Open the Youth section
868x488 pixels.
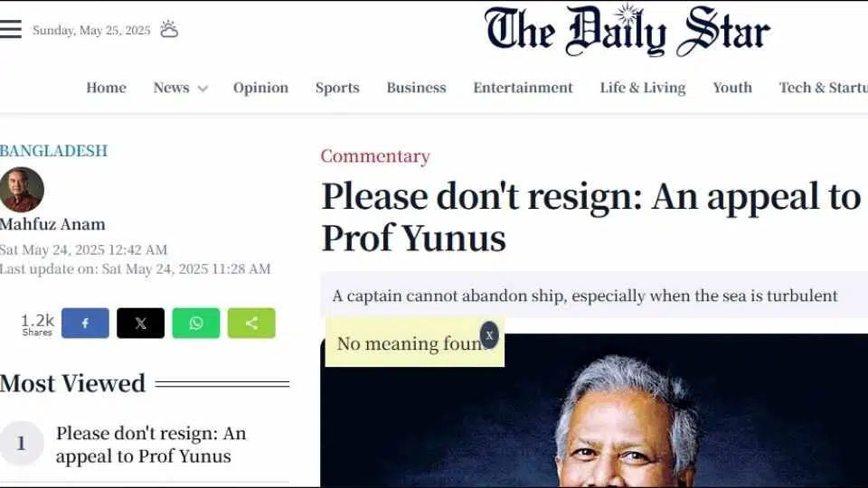[x=732, y=88]
